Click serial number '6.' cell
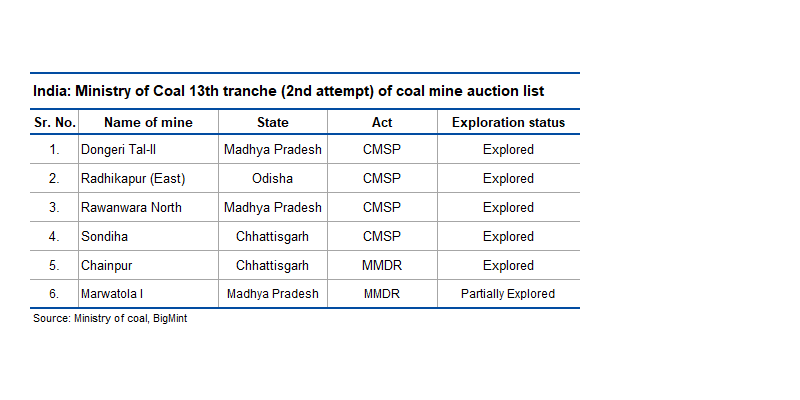Image resolution: width=800 pixels, height=400 pixels. 54,294
